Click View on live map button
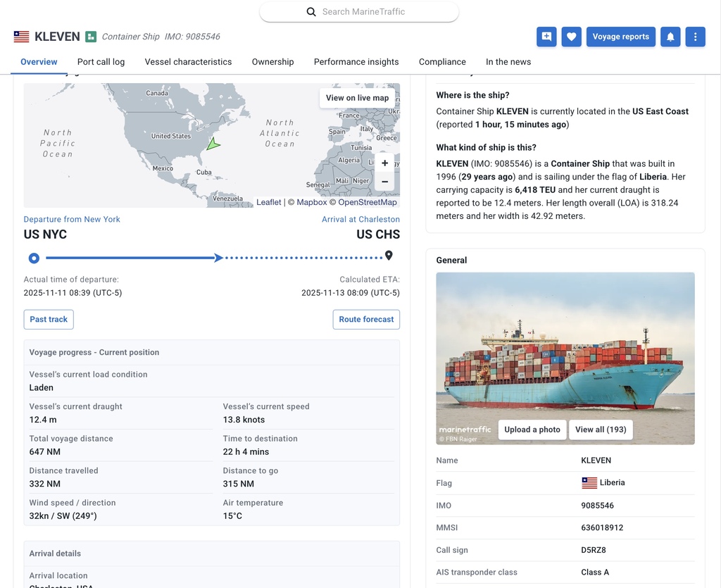The image size is (721, 588). (357, 98)
